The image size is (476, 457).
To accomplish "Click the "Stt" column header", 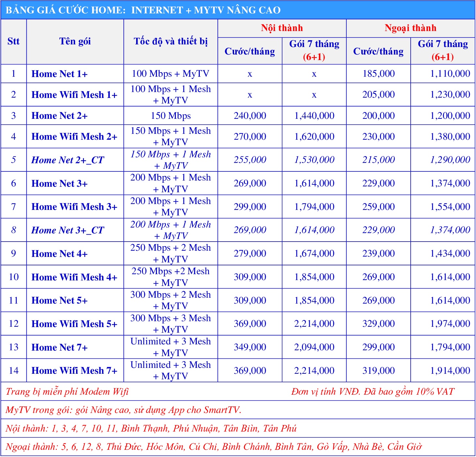I will point(13,41).
